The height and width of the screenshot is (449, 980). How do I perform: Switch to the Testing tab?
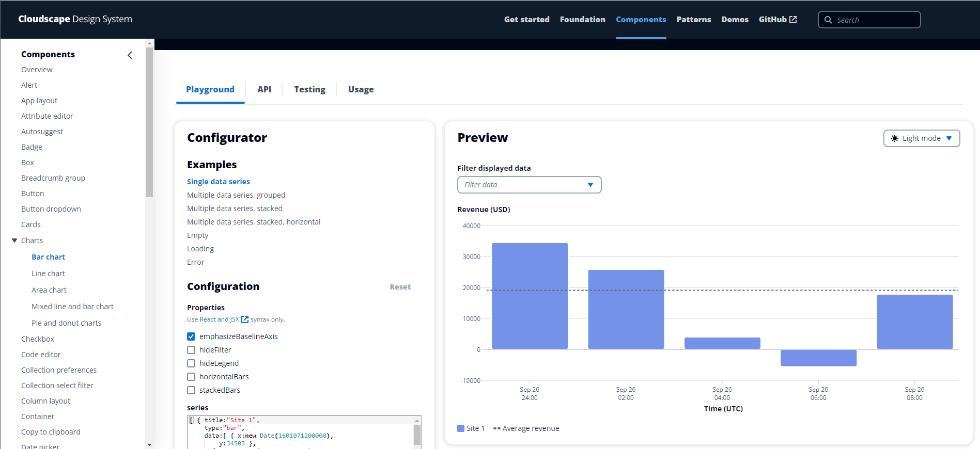pos(309,89)
